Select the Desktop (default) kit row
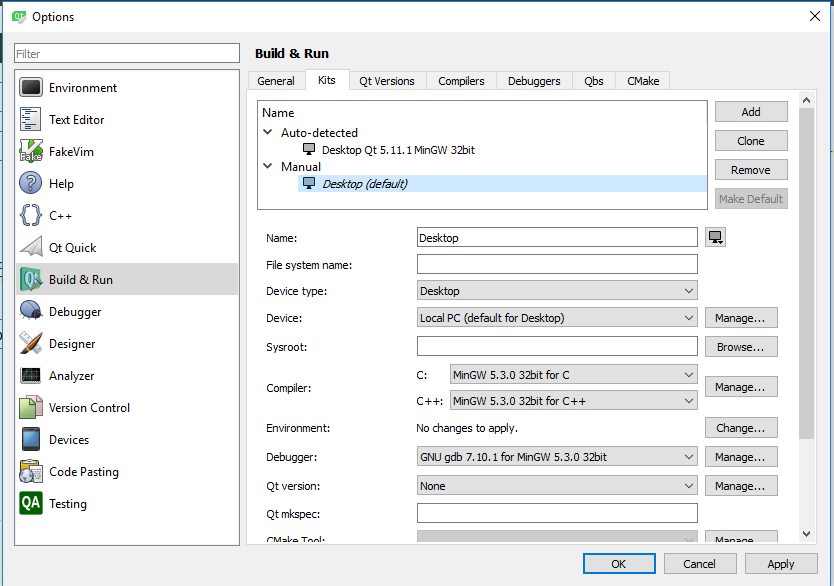The width and height of the screenshot is (834, 586). click(x=502, y=183)
